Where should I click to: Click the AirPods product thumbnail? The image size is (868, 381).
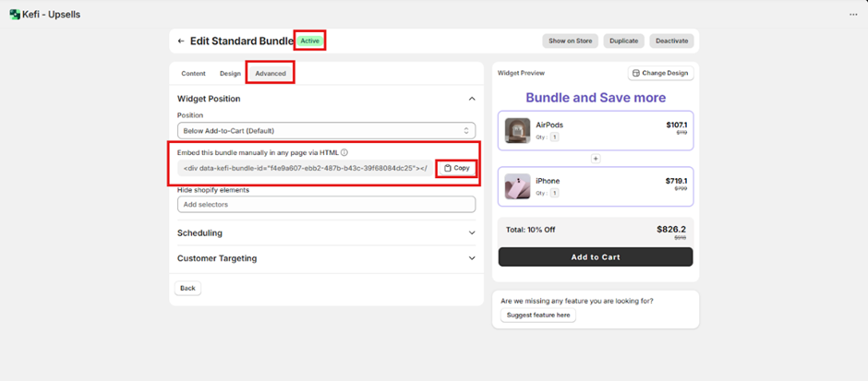click(x=517, y=130)
